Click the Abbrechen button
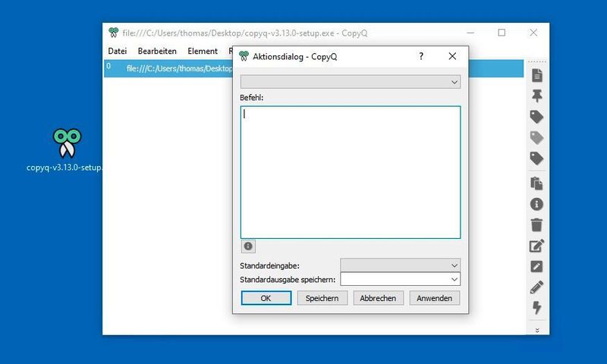607x364 pixels. pyautogui.click(x=378, y=298)
